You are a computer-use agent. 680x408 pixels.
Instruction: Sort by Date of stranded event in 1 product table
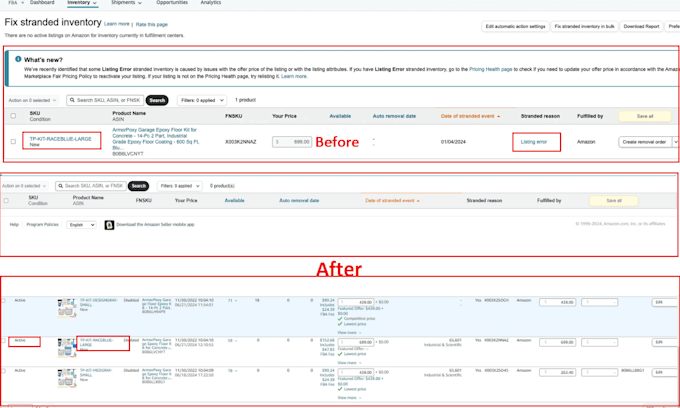[470, 116]
